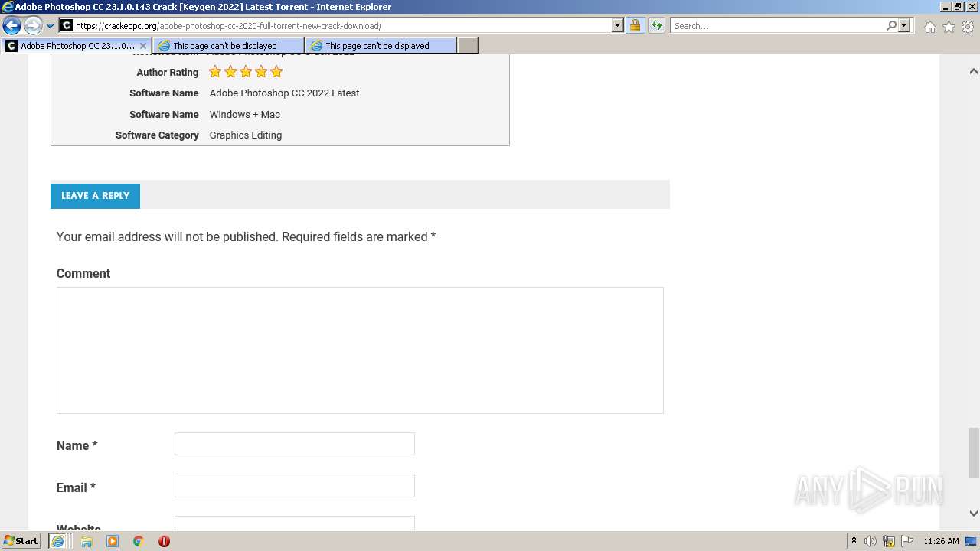
Task: Click the 'Adobe Photoshop CC 2022 Latest' text
Action: point(284,93)
